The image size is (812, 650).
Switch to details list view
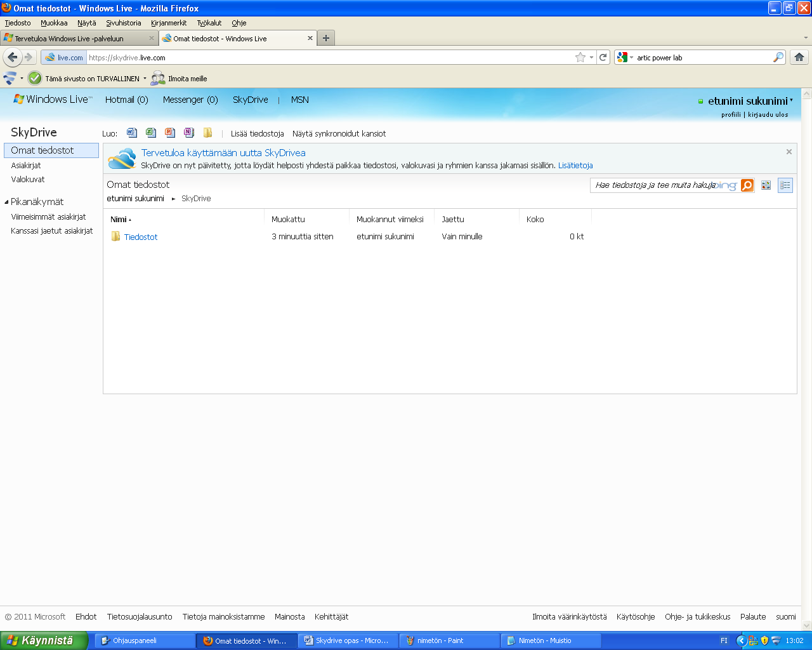pos(785,185)
